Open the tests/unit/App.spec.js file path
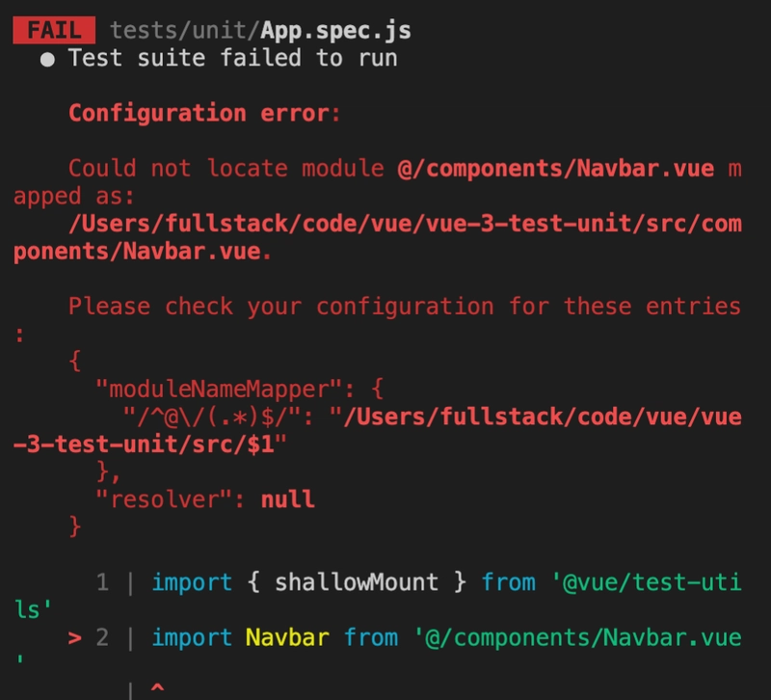The height and width of the screenshot is (700, 771). (x=260, y=31)
